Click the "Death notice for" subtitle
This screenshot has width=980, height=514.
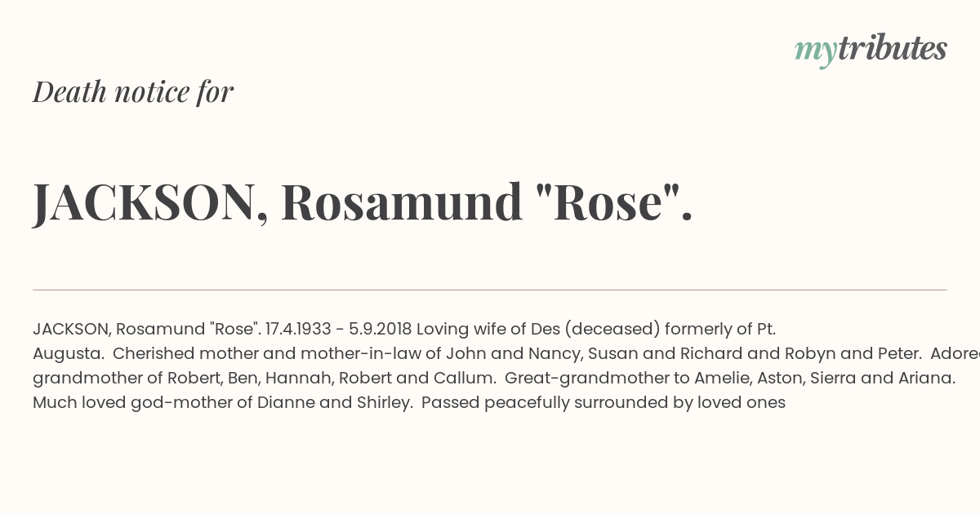(x=133, y=91)
